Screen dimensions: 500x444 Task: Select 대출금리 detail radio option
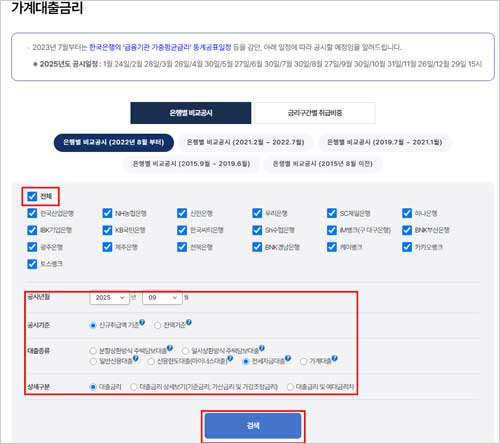[93, 387]
